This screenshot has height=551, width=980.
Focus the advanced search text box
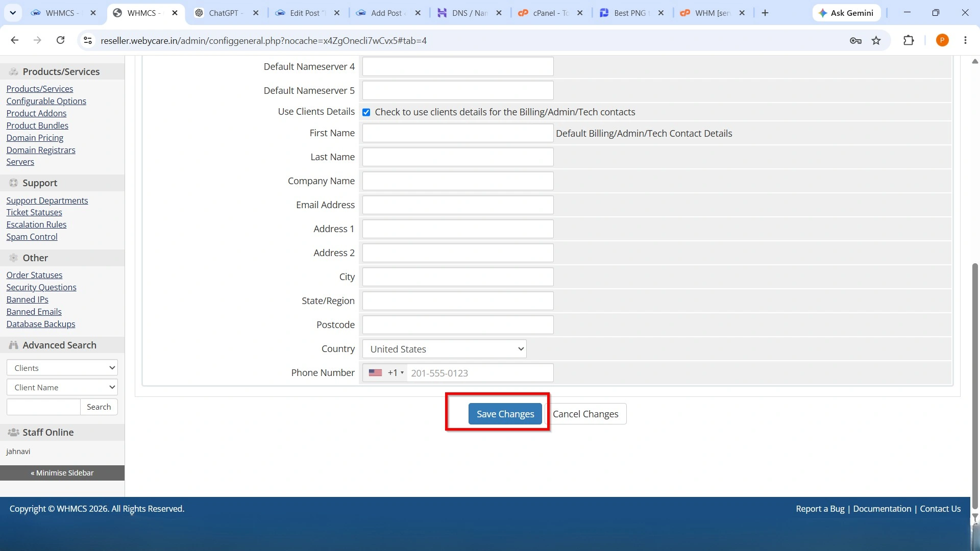[x=43, y=407]
